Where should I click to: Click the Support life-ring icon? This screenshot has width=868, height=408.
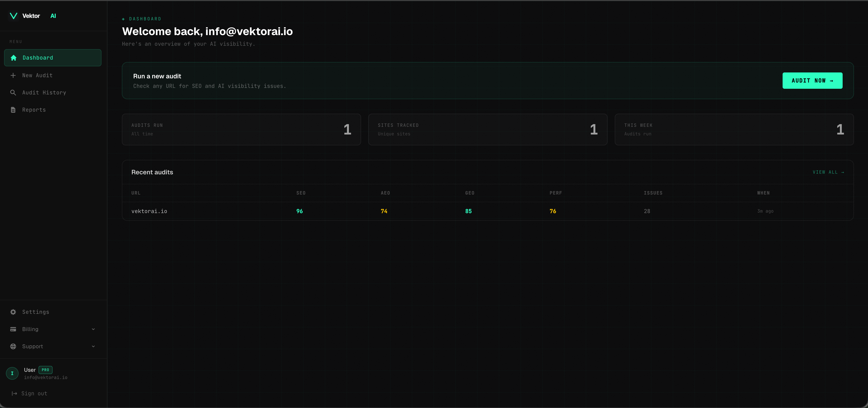(13, 346)
